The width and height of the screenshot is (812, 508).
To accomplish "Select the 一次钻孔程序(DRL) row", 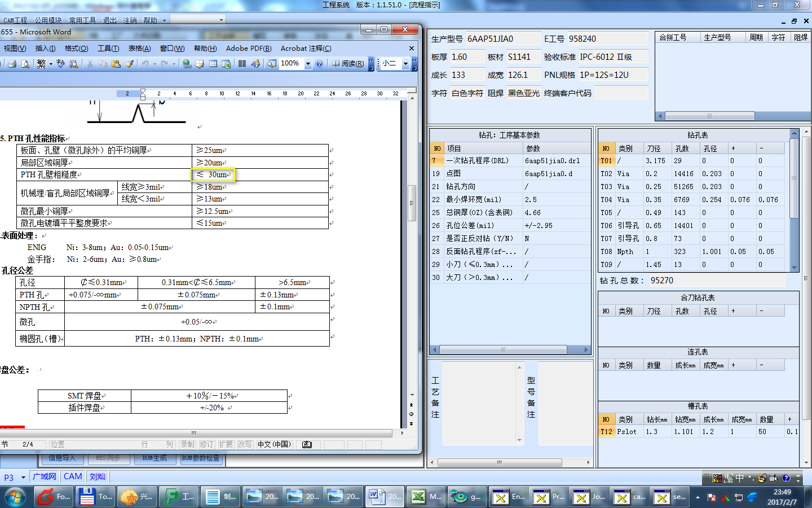I will click(510, 161).
